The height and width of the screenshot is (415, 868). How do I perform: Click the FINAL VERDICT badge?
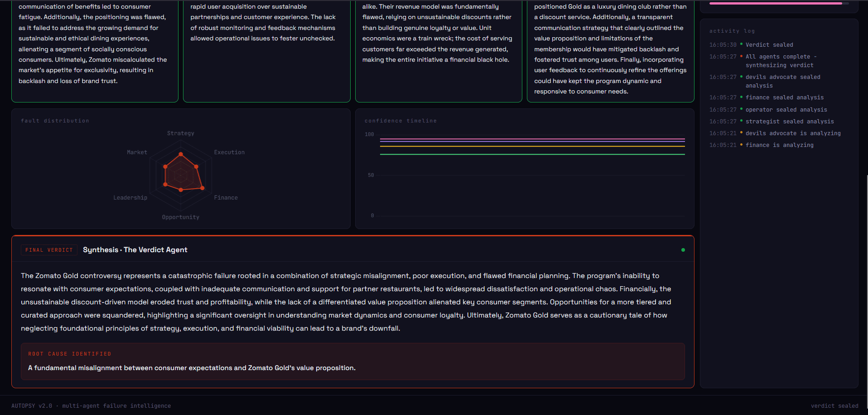49,250
